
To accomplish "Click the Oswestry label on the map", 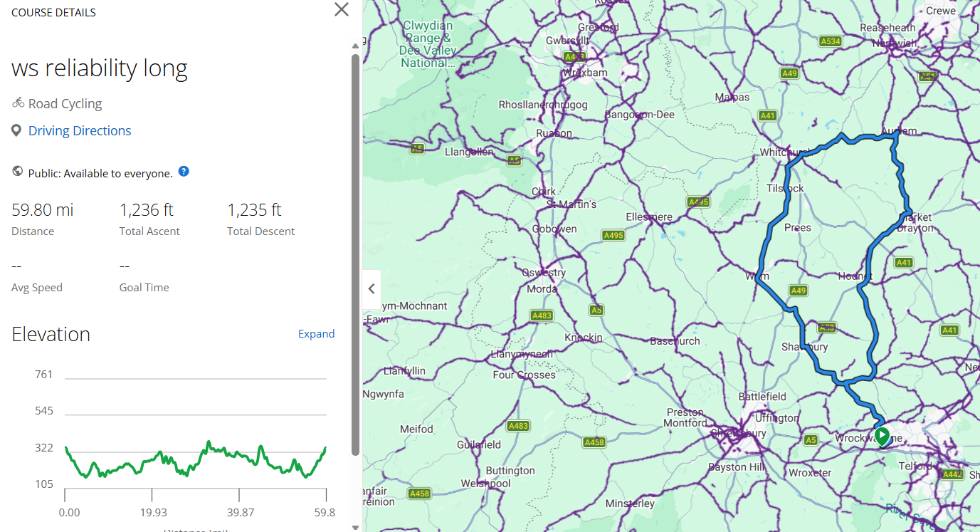I will click(x=544, y=273).
